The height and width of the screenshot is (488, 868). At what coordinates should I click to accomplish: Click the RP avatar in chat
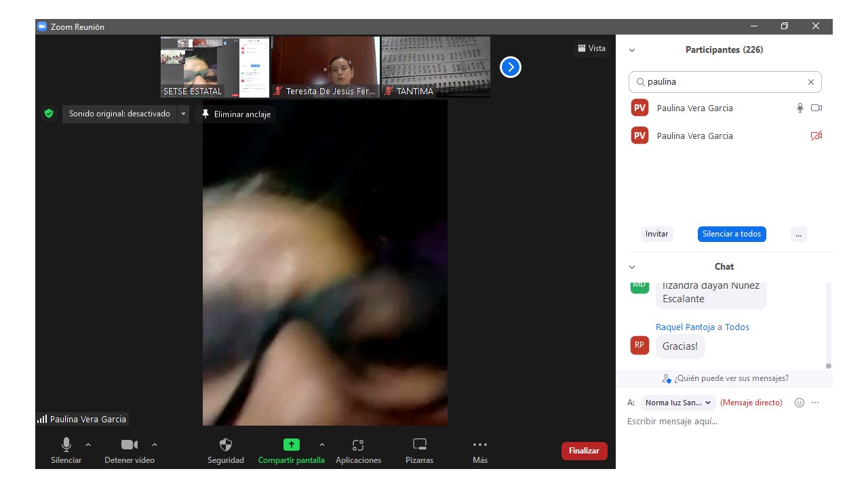click(639, 345)
